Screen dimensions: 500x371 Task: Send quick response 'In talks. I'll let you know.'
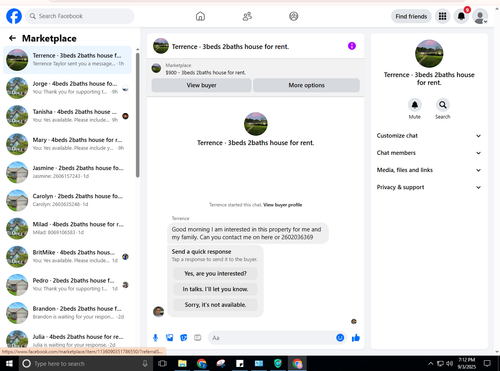(x=215, y=289)
